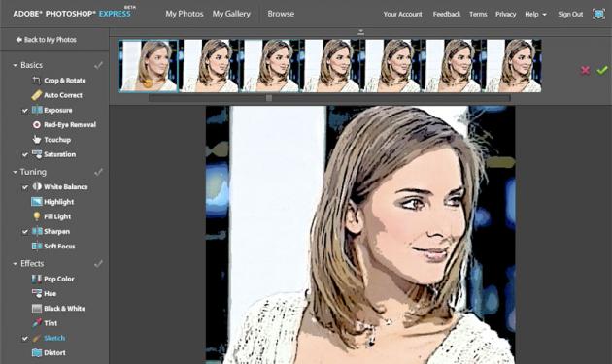Open the Privacy link
Viewport: 612px width, 364px height.
click(x=505, y=14)
